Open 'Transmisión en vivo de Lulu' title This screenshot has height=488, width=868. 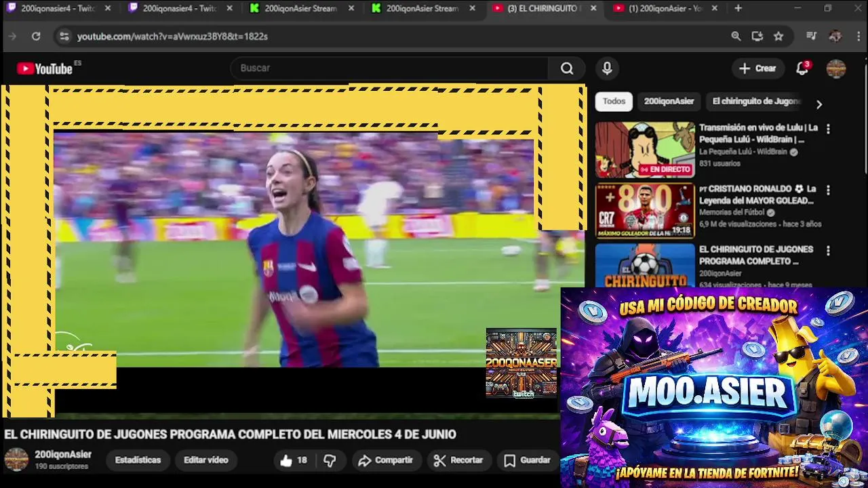click(758, 134)
